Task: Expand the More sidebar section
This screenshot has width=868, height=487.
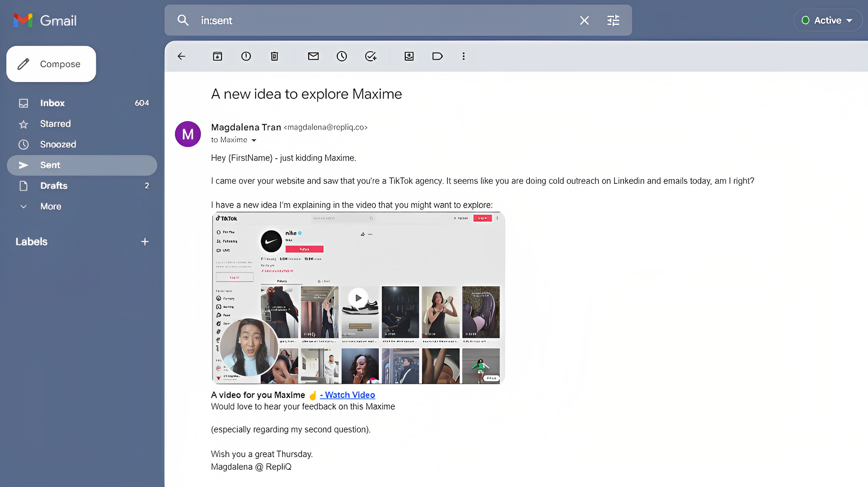Action: pos(82,206)
